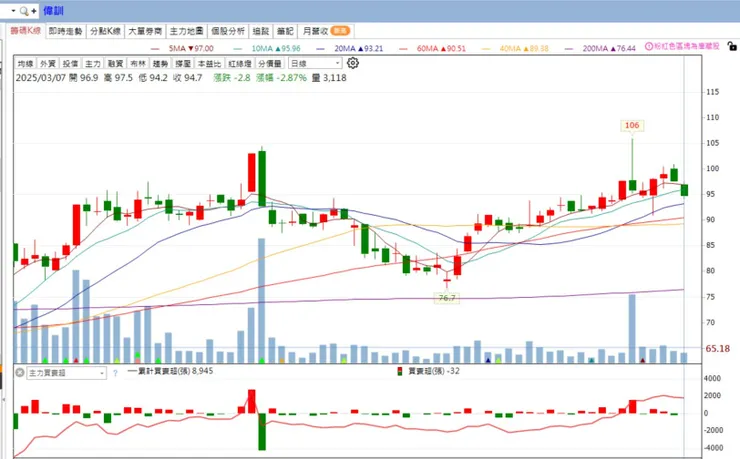Open the small dropdown arrow beside the search magnifier
Image resolution: width=740 pixels, height=459 pixels.
tap(13, 10)
